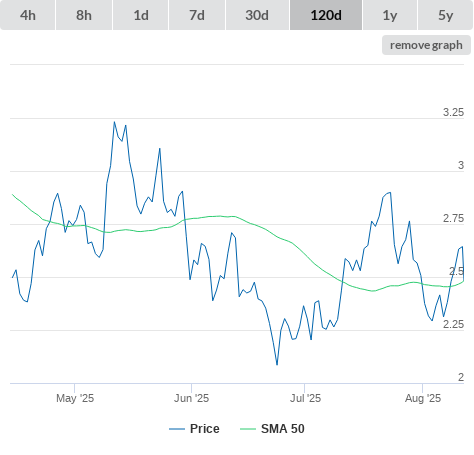Click the May '25 axis label
Image resolution: width=474 pixels, height=455 pixels.
click(x=75, y=398)
